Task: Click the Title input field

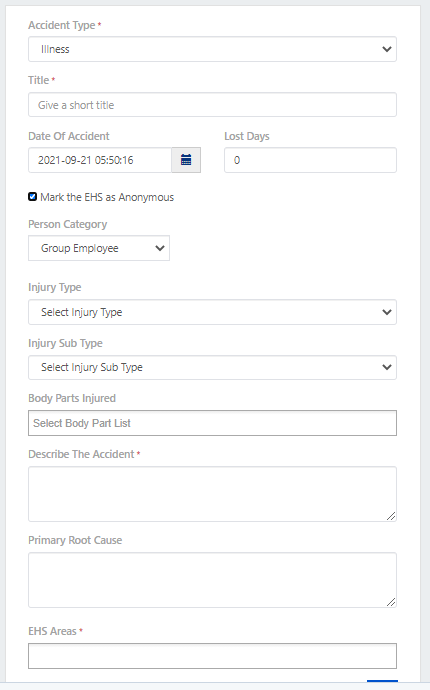Action: coord(213,105)
